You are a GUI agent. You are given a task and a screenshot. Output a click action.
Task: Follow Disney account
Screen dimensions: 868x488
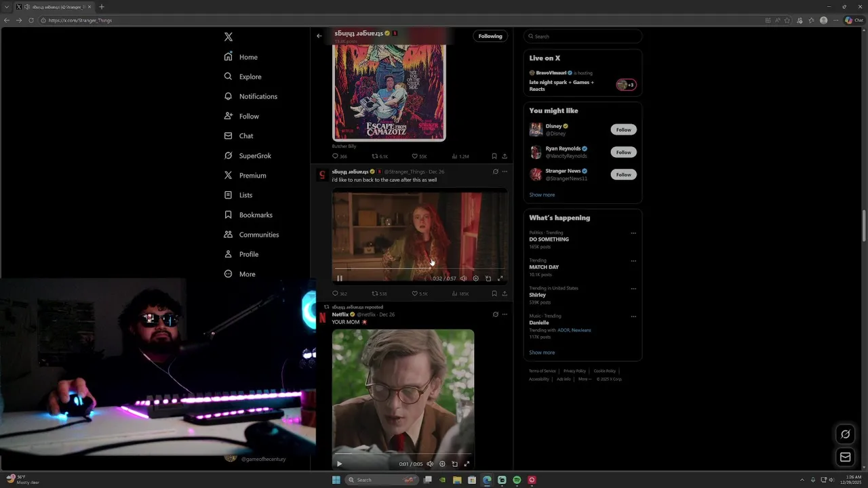coord(623,129)
